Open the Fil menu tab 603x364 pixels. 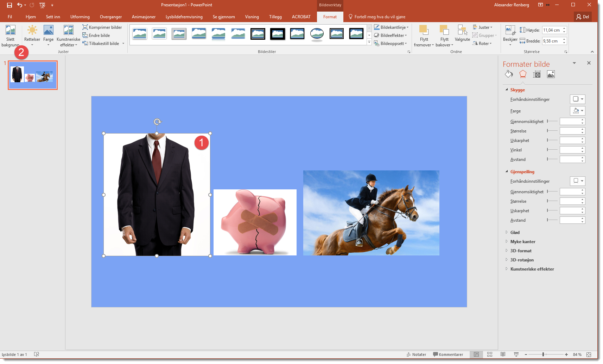tap(10, 17)
